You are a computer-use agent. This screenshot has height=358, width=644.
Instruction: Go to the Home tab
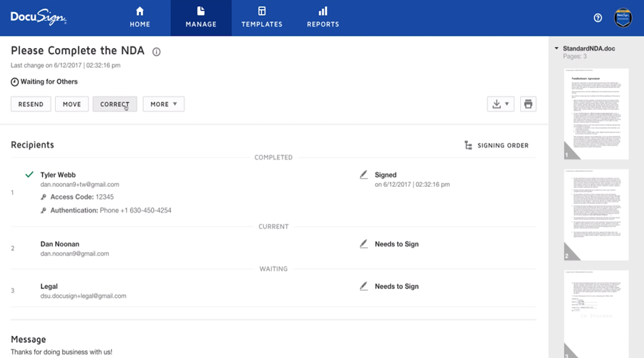pyautogui.click(x=140, y=18)
